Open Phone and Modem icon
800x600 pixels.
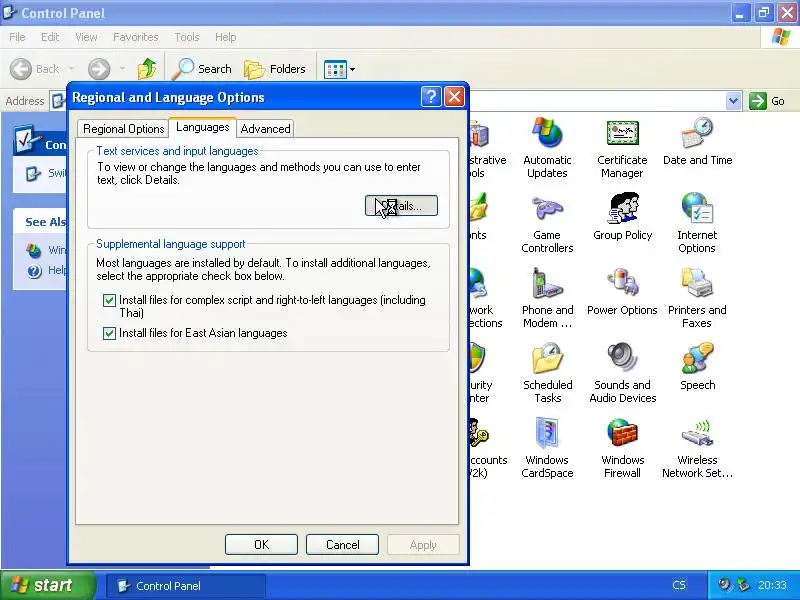pyautogui.click(x=547, y=298)
